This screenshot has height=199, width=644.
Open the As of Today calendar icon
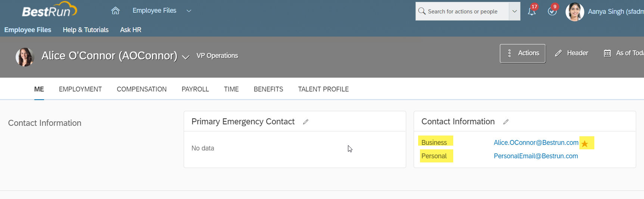click(607, 53)
